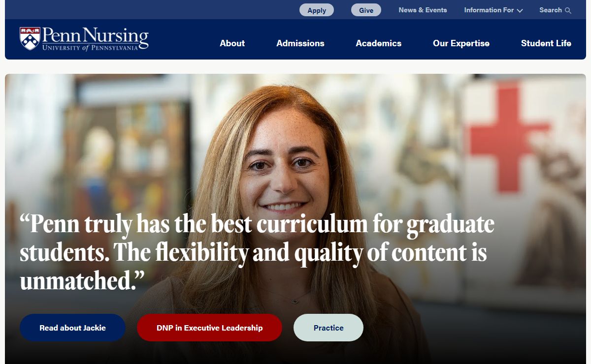
Task: Click the Read about Jackie button
Action: pyautogui.click(x=73, y=328)
